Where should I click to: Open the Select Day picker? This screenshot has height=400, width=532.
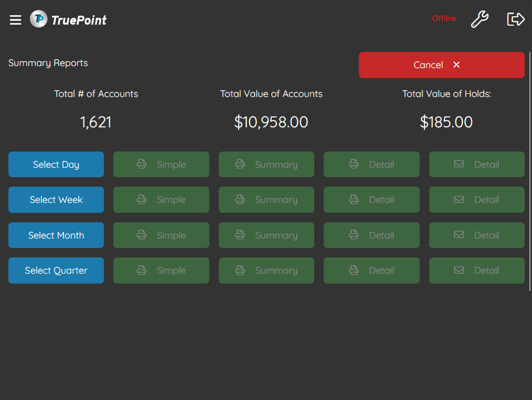[x=56, y=165]
